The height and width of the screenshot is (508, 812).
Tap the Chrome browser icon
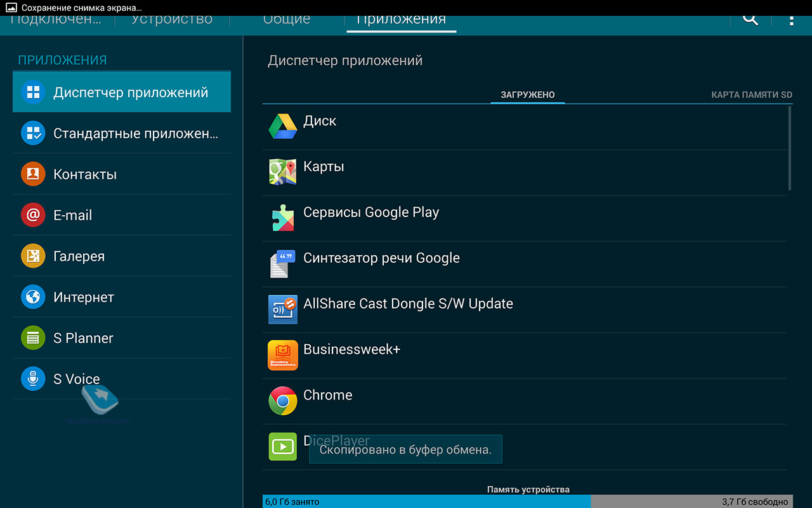click(x=282, y=401)
